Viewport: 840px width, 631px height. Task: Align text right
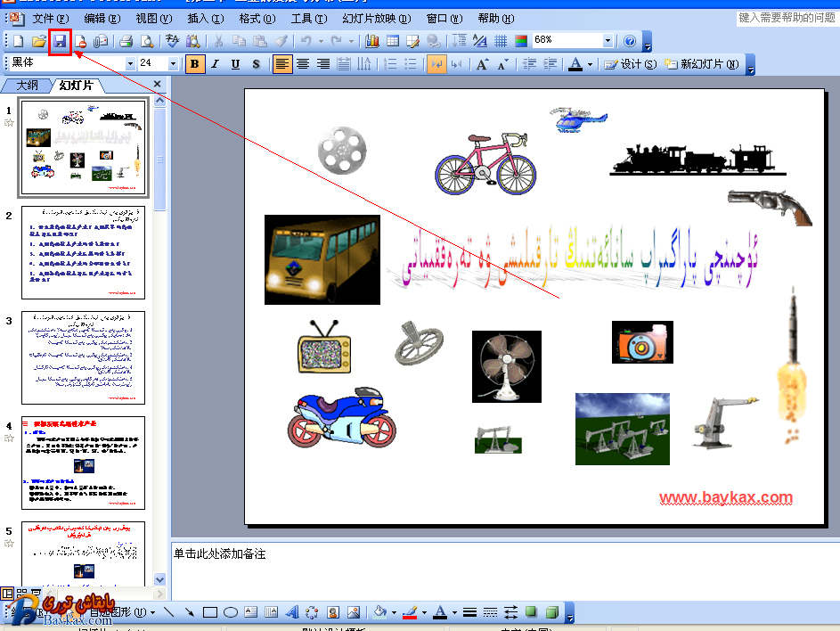pyautogui.click(x=323, y=64)
